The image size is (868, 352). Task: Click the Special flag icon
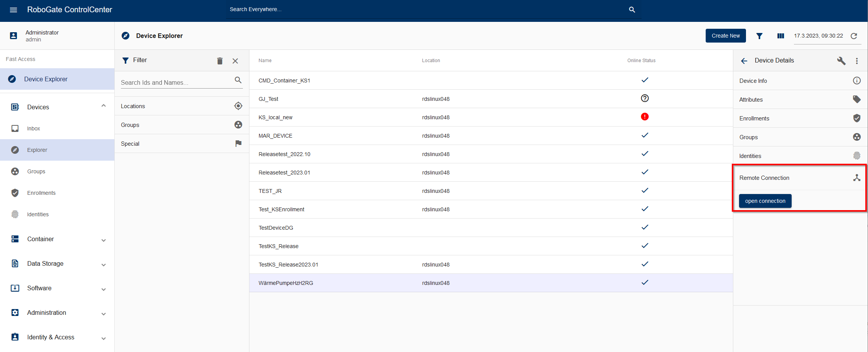coord(238,143)
